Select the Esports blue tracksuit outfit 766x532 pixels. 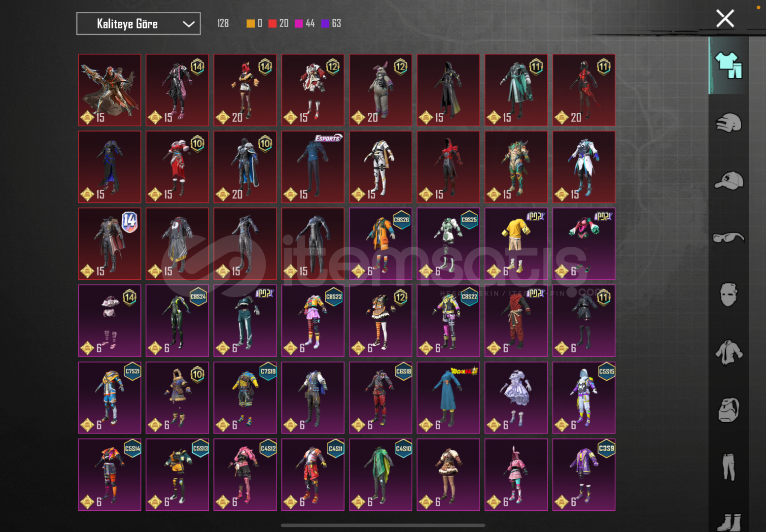point(313,167)
